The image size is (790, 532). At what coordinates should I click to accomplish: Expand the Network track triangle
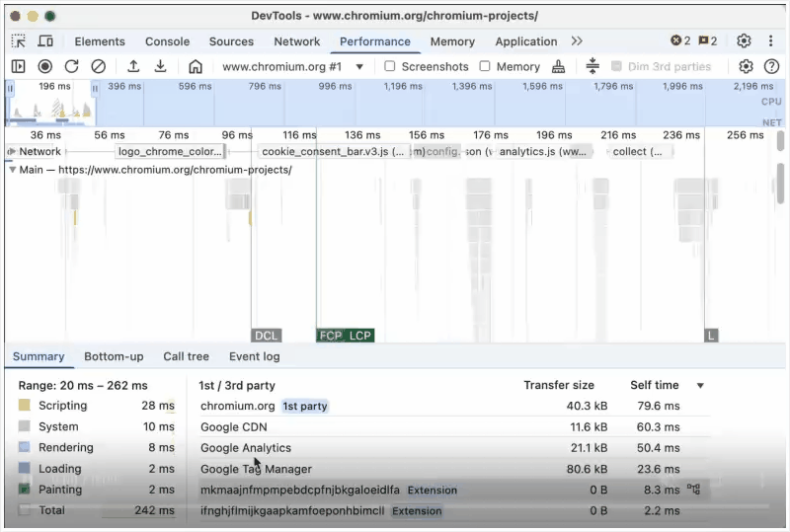tap(12, 151)
